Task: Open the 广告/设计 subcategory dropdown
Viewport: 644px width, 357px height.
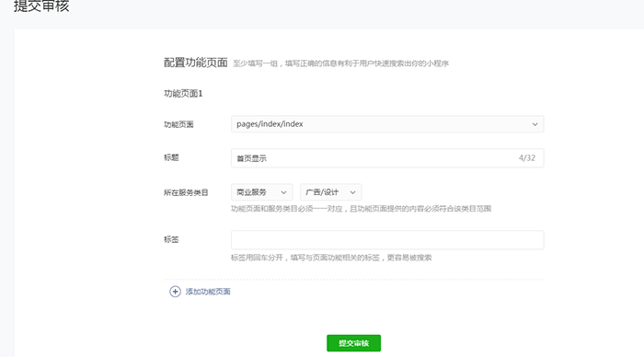Action: pyautogui.click(x=330, y=192)
